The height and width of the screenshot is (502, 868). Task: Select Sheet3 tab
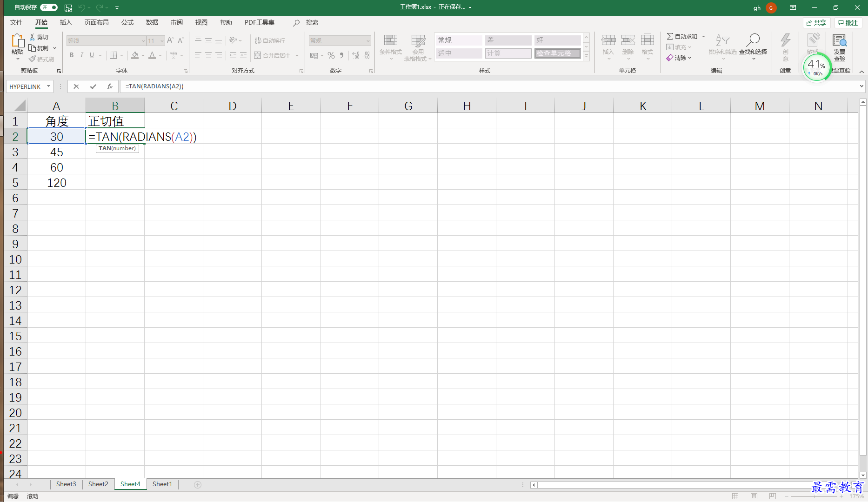(66, 484)
